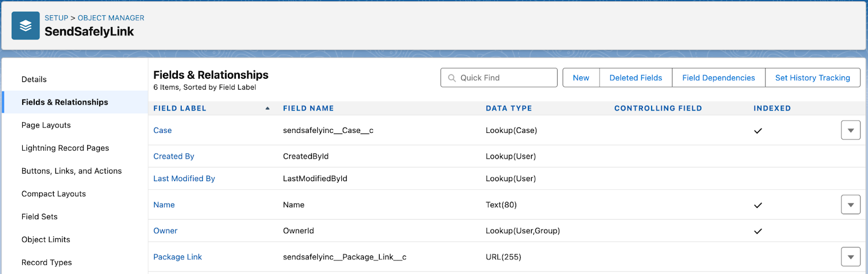The height and width of the screenshot is (274, 868).
Task: Open the Package Link row actions dropdown
Action: pyautogui.click(x=851, y=257)
